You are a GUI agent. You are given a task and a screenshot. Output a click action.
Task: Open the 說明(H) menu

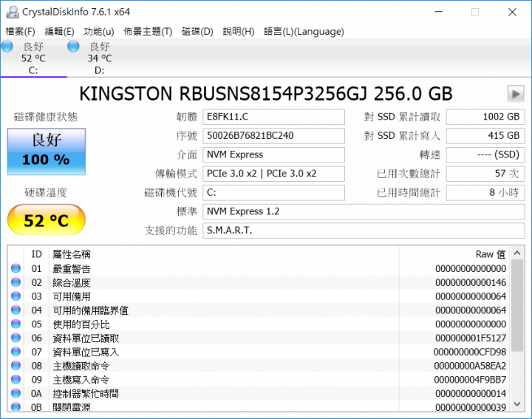[239, 32]
